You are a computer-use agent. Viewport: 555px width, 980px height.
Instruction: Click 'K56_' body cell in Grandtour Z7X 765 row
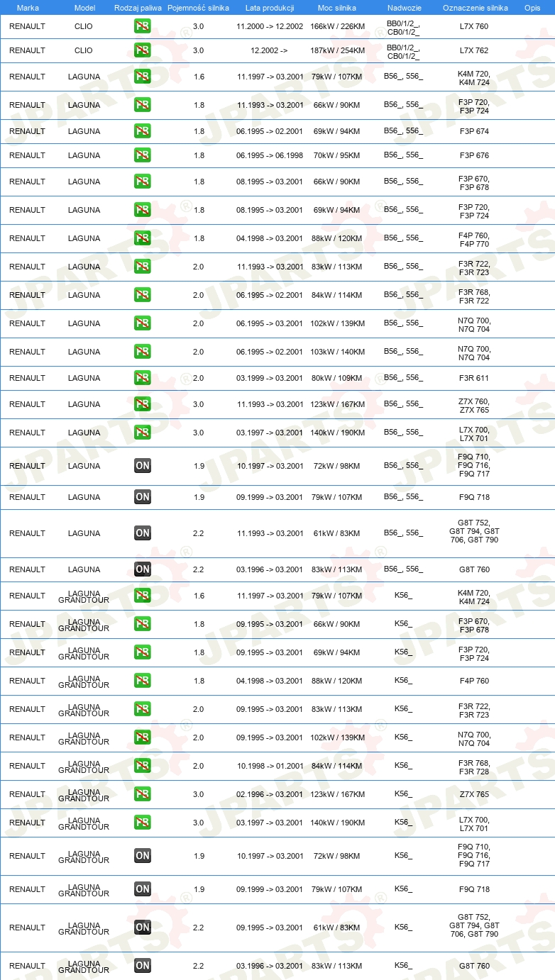pyautogui.click(x=403, y=794)
